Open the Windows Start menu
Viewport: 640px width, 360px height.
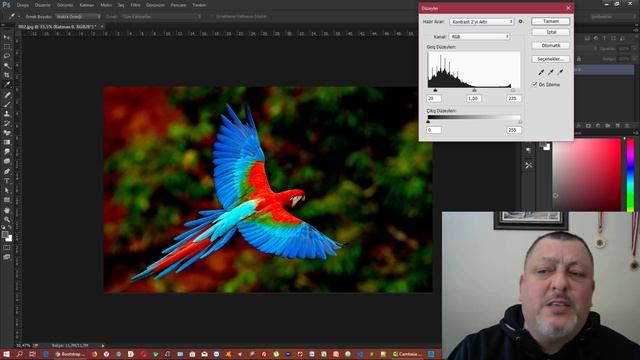[x=6, y=354]
